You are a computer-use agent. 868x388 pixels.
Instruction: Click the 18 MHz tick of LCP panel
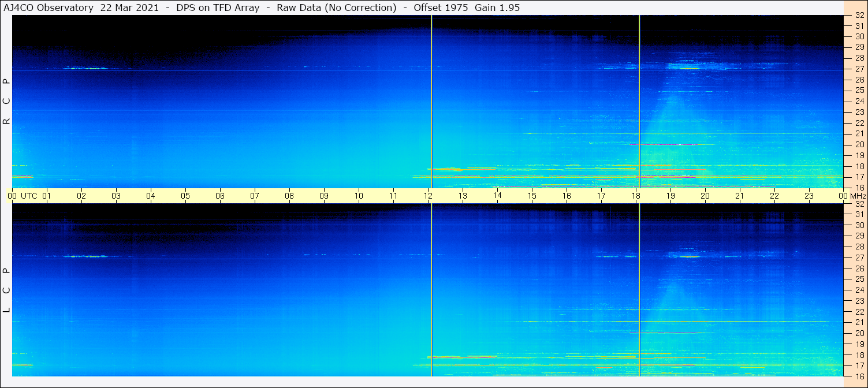tap(859, 355)
